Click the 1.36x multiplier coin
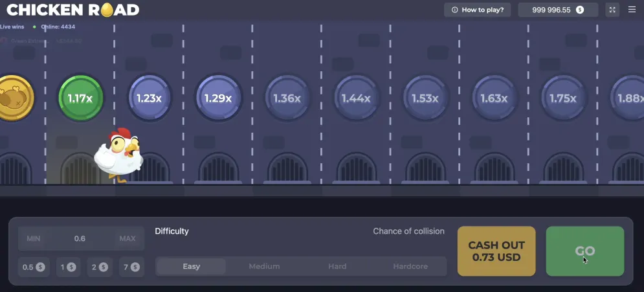This screenshot has width=644, height=292. point(287,98)
